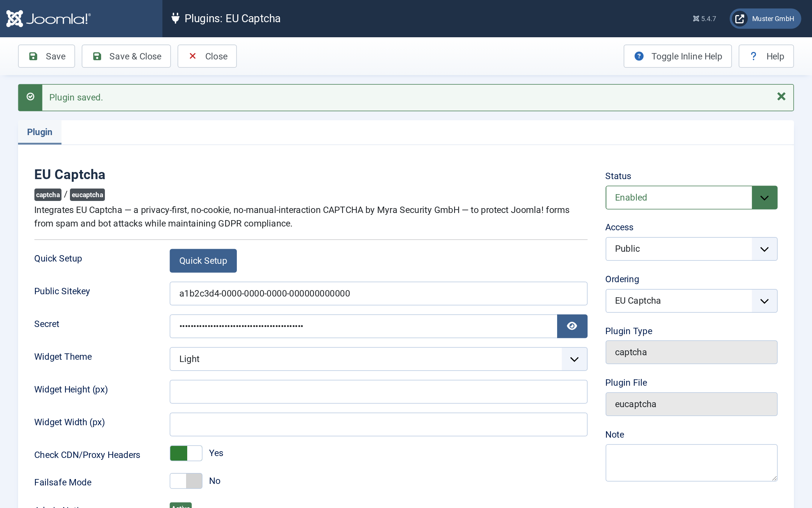Click the success checkmark icon in alert
This screenshot has height=508, width=812.
coord(30,97)
